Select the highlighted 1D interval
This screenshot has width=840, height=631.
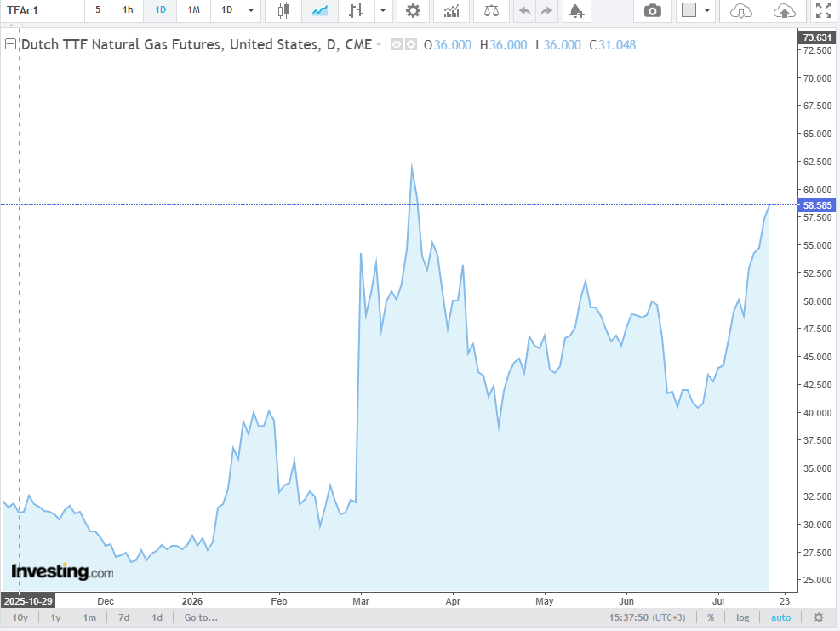(x=160, y=11)
